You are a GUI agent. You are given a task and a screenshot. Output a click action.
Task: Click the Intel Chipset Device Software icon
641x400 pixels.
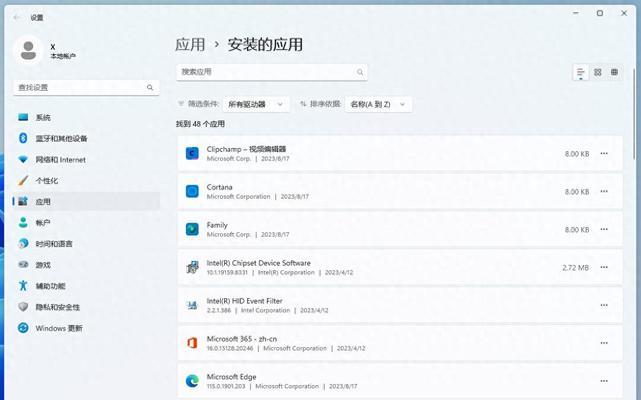click(192, 267)
